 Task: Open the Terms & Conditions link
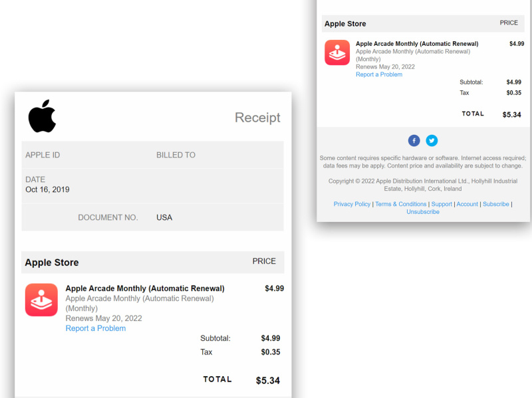pyautogui.click(x=401, y=204)
